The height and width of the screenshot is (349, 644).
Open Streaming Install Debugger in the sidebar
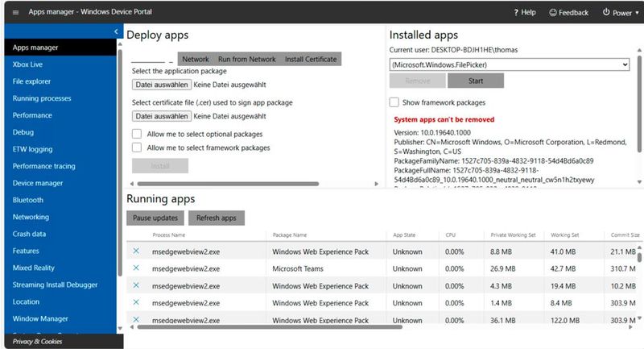(60, 285)
